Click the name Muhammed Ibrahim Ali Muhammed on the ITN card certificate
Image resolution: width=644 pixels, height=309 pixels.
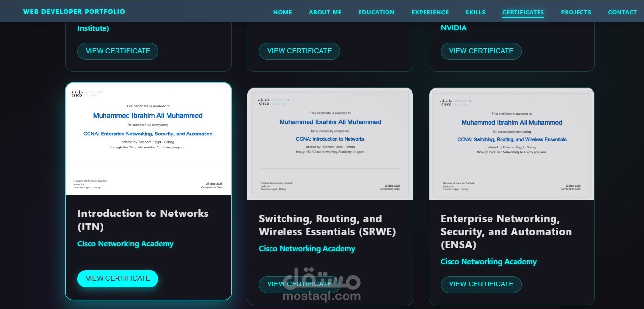pos(148,116)
